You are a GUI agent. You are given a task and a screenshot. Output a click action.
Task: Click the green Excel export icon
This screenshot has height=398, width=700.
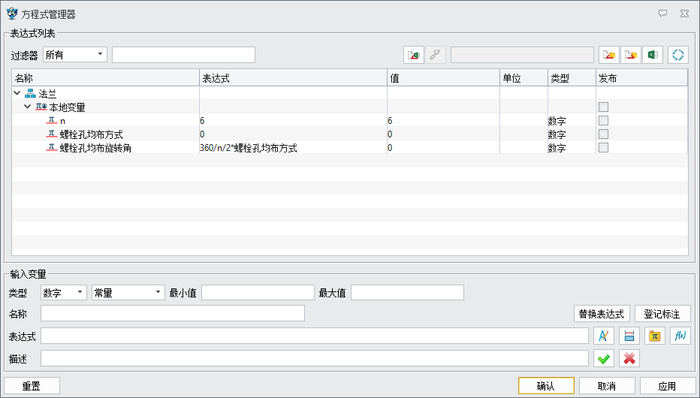point(653,55)
